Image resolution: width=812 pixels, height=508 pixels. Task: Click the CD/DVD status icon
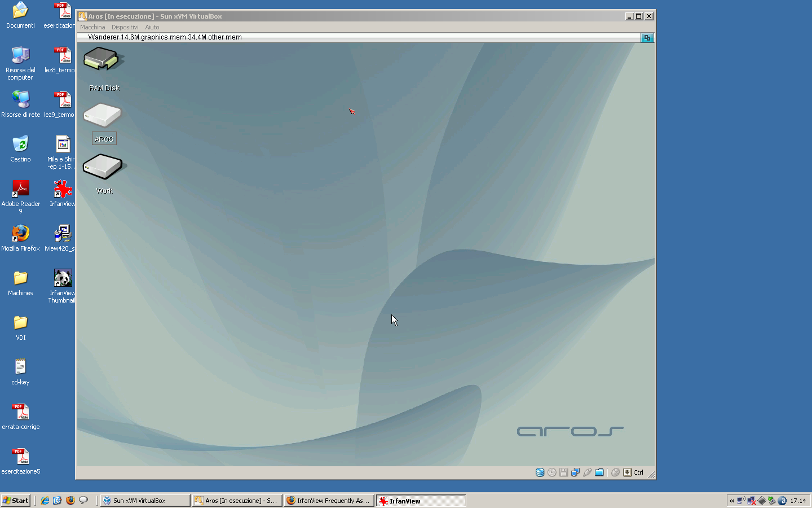[x=551, y=472]
